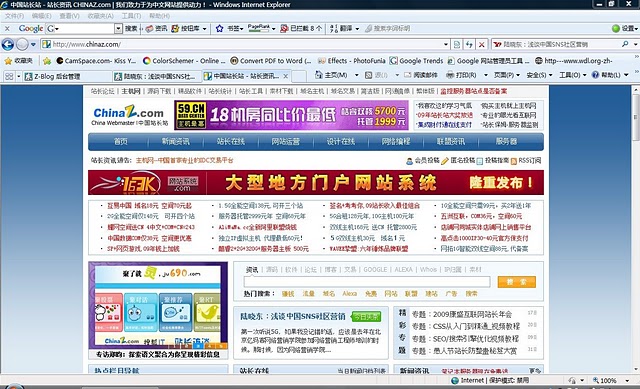The height and width of the screenshot is (389, 640).
Task: Click the IE Forward navigation button
Action: pyautogui.click(x=22, y=44)
